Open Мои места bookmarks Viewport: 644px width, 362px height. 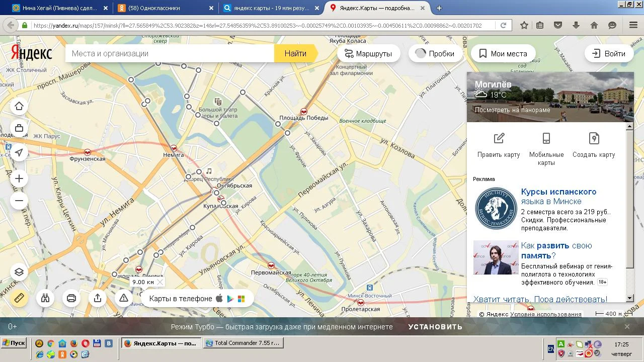pos(503,54)
